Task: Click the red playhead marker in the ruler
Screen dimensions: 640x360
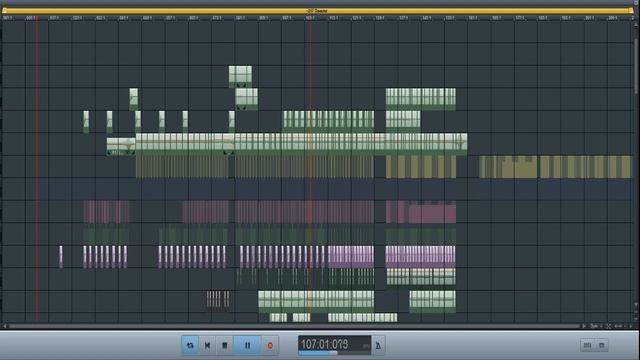Action: [310, 18]
